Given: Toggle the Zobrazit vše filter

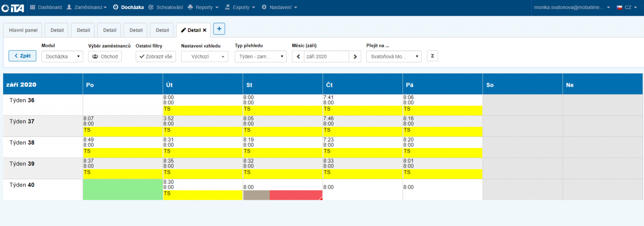Looking at the screenshot, I should (x=155, y=56).
